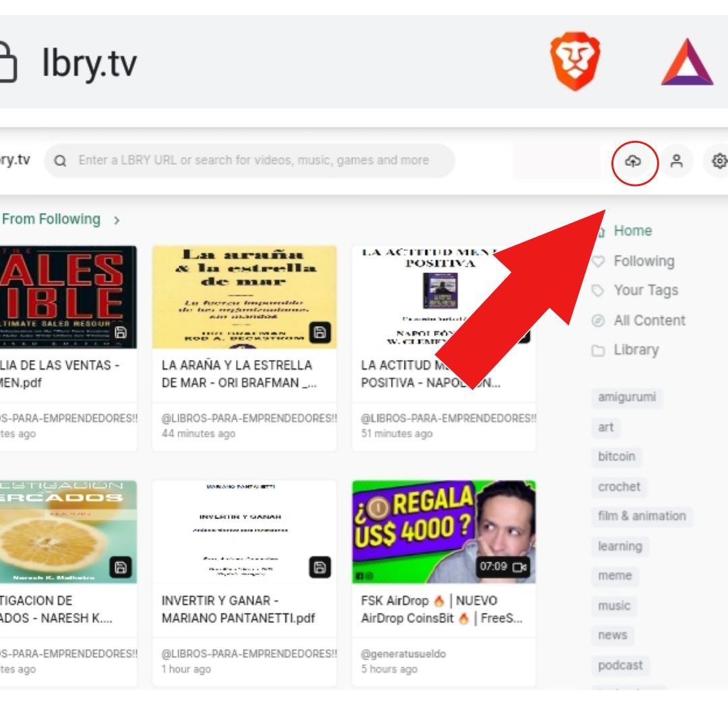Open La araña & la estrella de mar thumbnail
This screenshot has height=728, width=728.
click(244, 297)
